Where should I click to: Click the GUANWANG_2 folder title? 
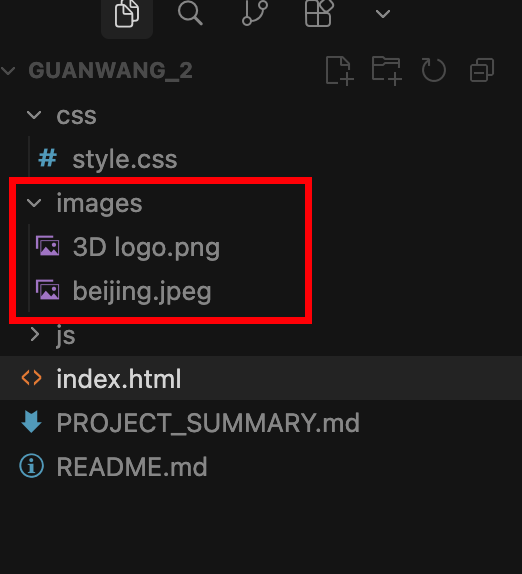click(110, 70)
